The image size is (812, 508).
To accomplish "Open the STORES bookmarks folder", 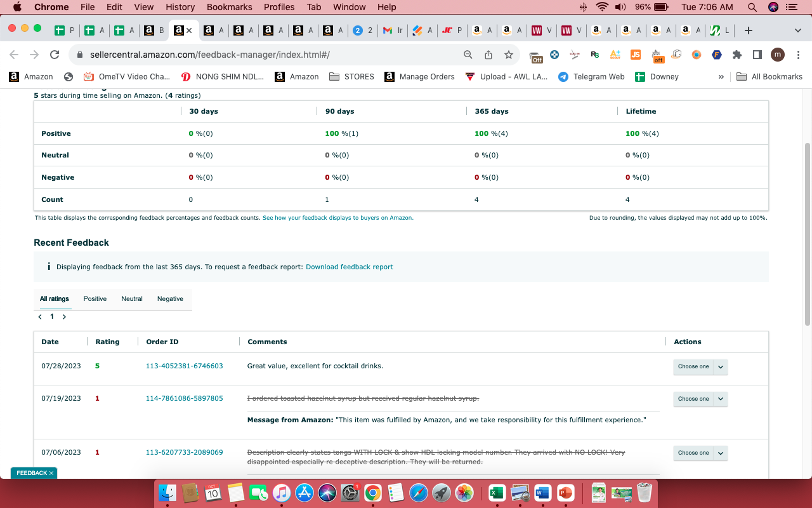I will coord(352,77).
